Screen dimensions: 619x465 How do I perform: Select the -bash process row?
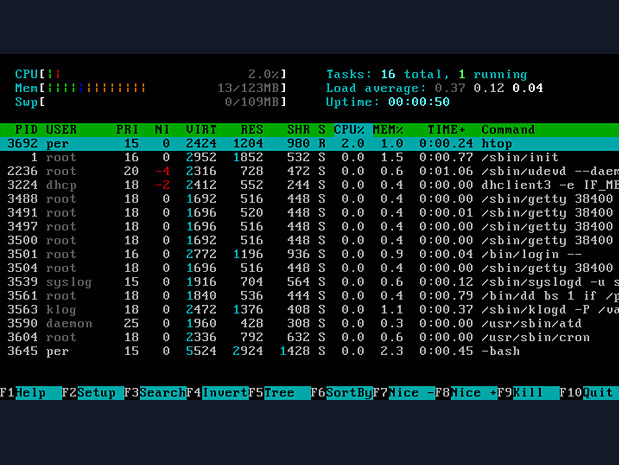(x=310, y=351)
